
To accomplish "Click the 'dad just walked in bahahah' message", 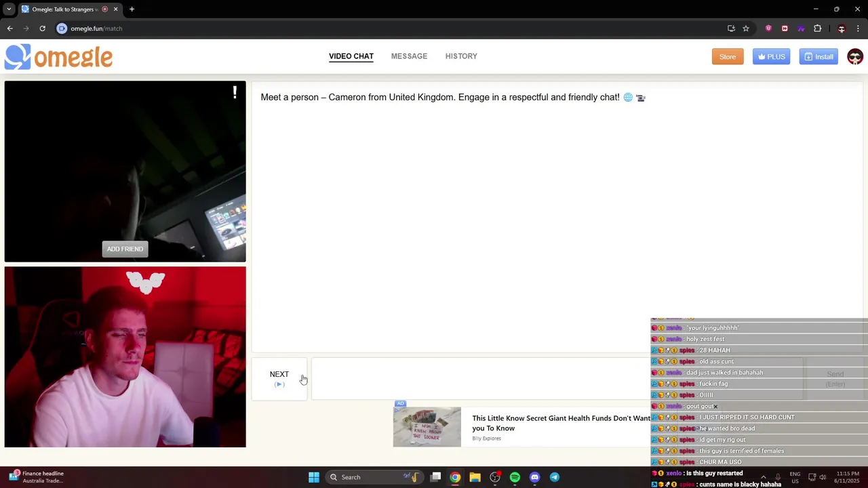I will [724, 373].
